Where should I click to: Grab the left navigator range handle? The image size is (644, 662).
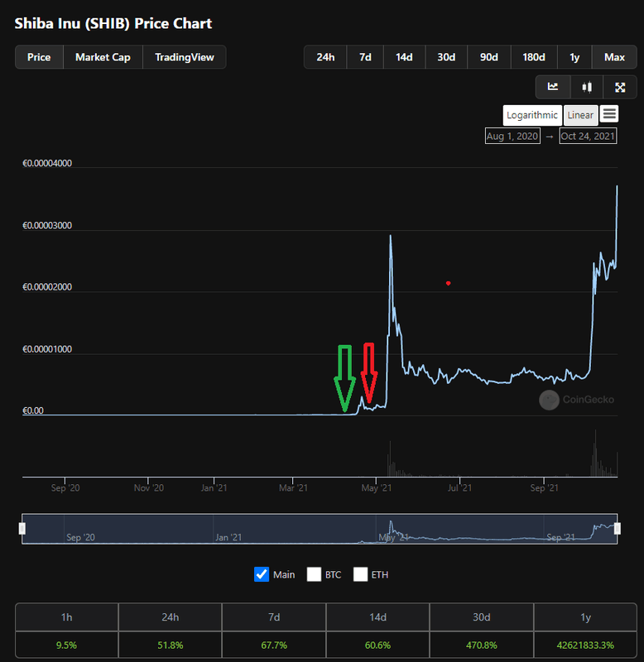[22, 529]
